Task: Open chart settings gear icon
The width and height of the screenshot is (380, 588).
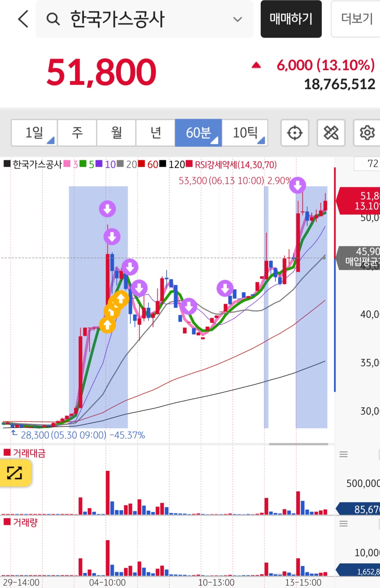Action: pyautogui.click(x=367, y=133)
